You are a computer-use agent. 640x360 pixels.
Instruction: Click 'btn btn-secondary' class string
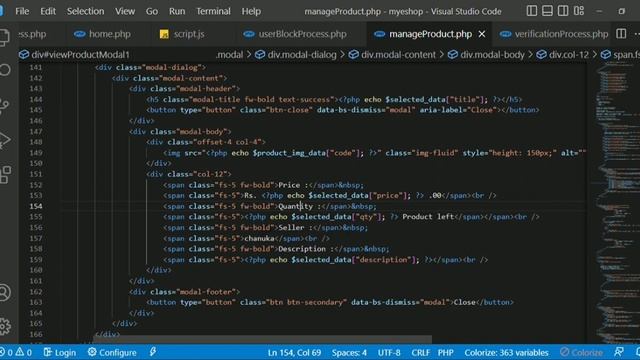[x=306, y=302]
